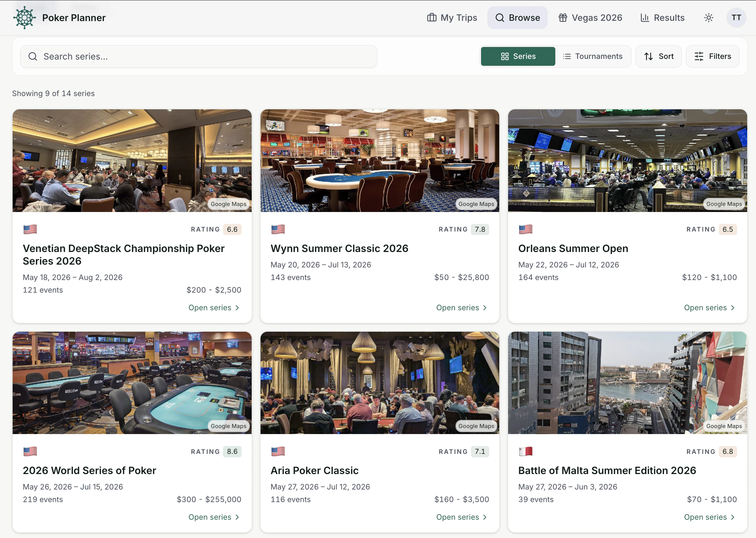
Task: Go to My Trips tab
Action: pos(452,18)
